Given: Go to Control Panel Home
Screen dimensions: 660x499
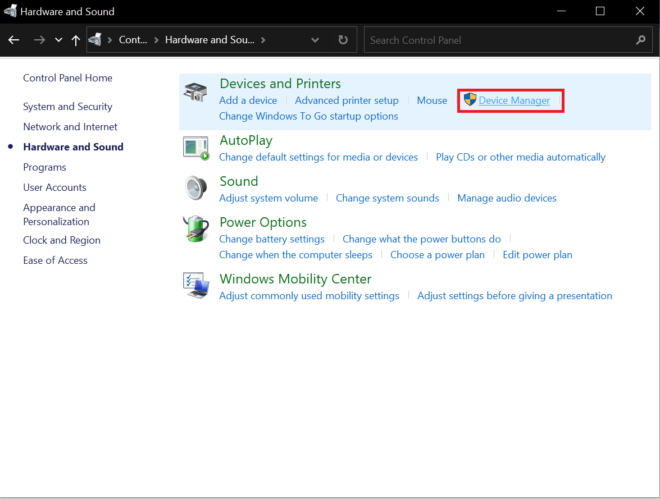Looking at the screenshot, I should (68, 78).
